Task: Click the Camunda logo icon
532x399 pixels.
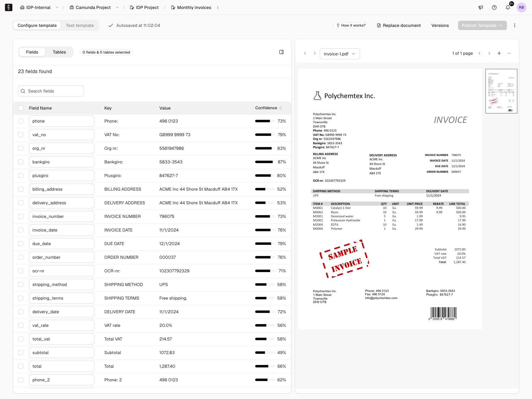Action: (9, 7)
